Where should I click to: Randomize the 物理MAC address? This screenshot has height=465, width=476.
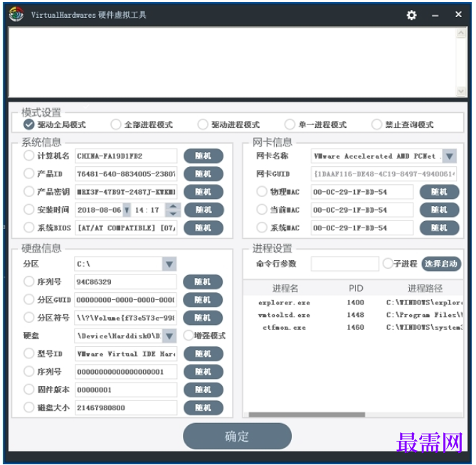439,192
